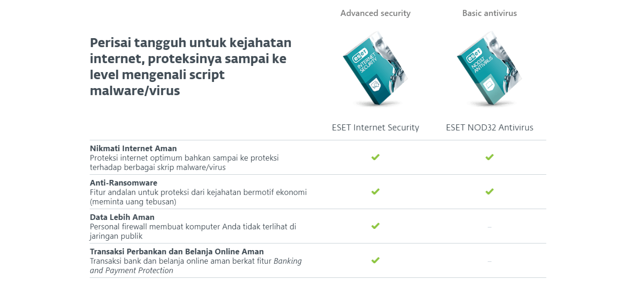Click the NOD32 checkmark for Nikmati Internet Aman

(x=489, y=157)
